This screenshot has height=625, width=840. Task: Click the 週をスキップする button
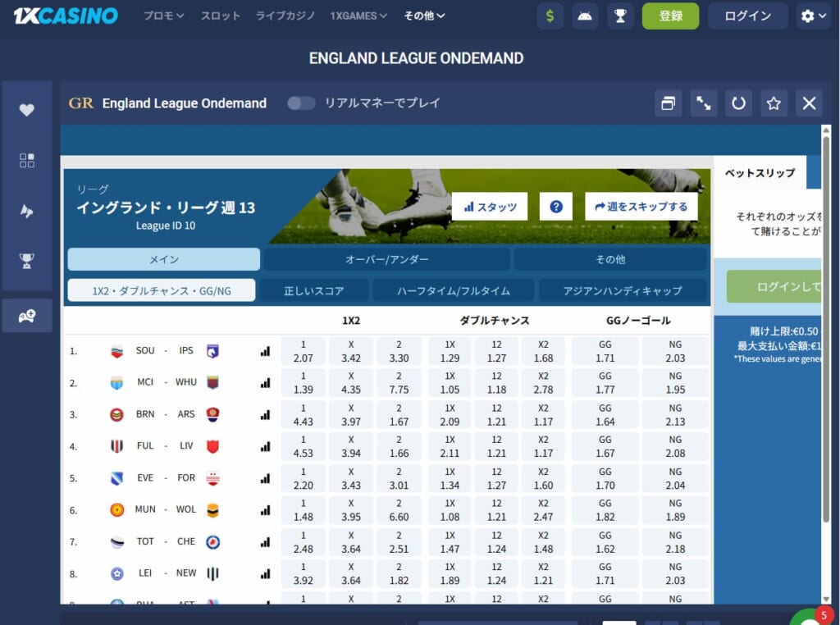click(x=641, y=206)
